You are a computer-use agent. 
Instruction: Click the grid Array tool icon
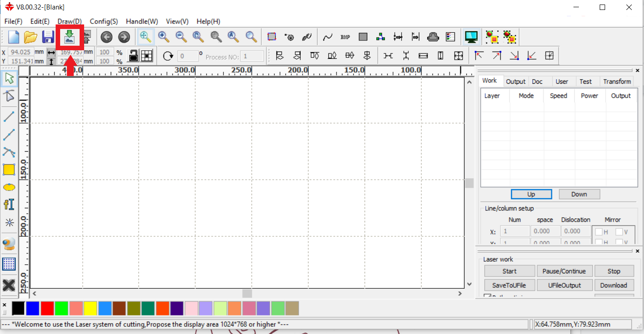(9, 264)
